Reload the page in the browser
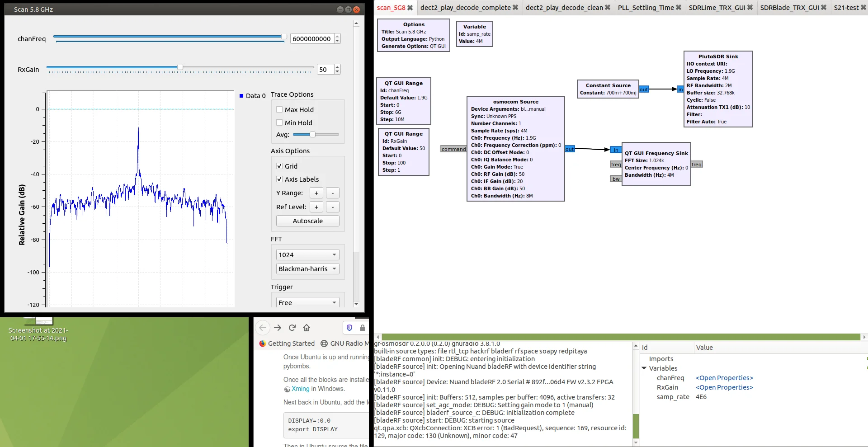 (x=292, y=328)
